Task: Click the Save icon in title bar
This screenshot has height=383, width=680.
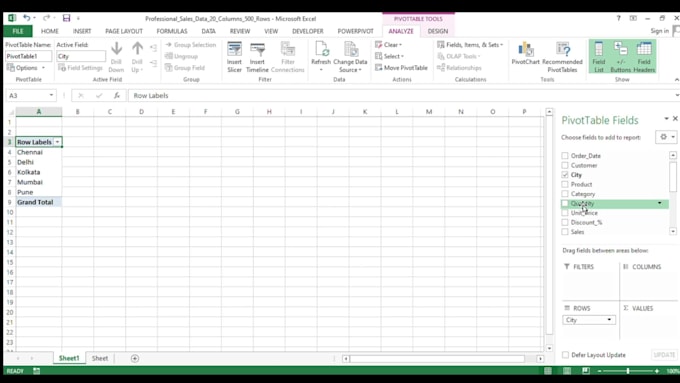Action: point(66,18)
